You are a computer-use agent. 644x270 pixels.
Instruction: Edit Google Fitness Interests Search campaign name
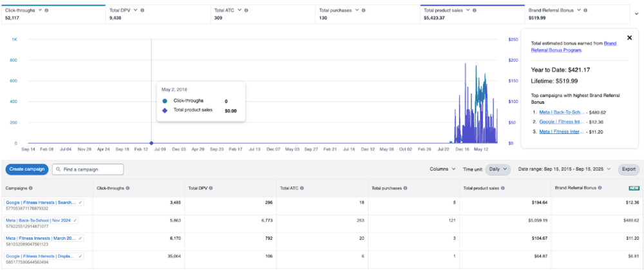[x=80, y=202]
